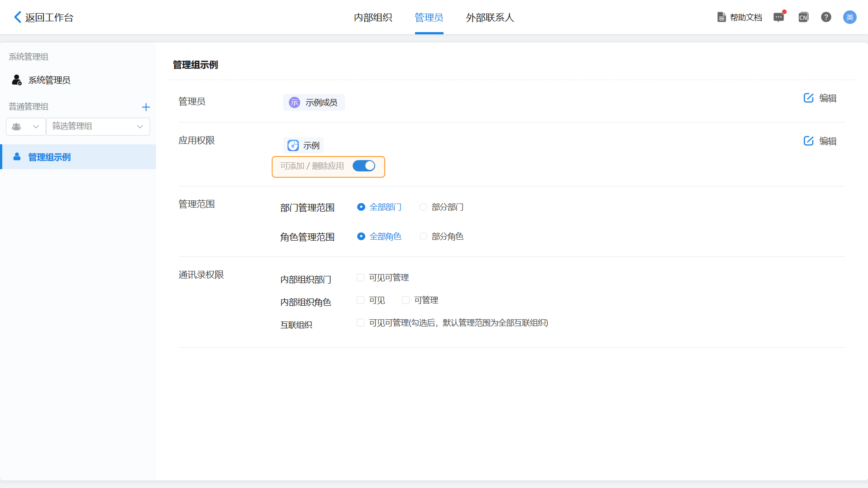Toggle the 可添加 / 删除应用 switch
This screenshot has height=488, width=868.
[363, 166]
